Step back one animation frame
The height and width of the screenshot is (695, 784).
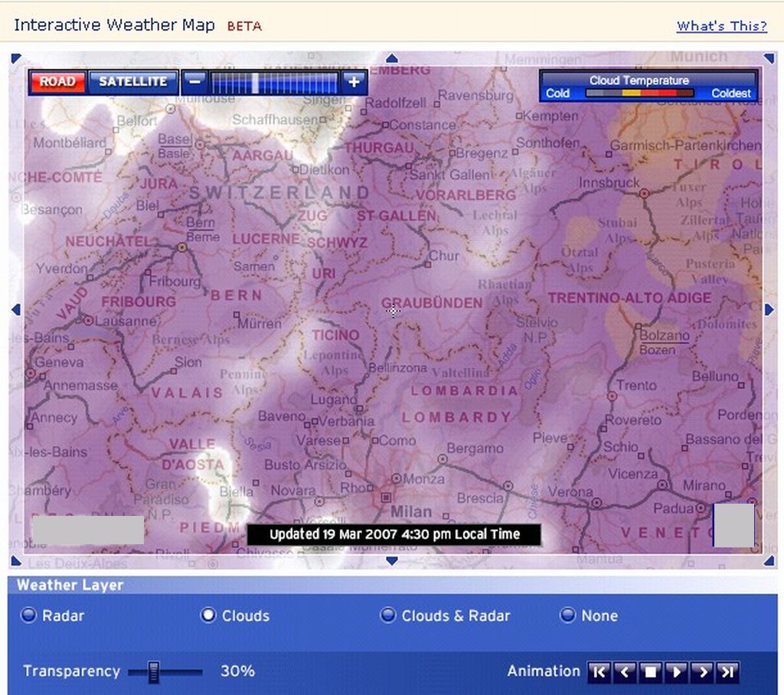pyautogui.click(x=625, y=672)
